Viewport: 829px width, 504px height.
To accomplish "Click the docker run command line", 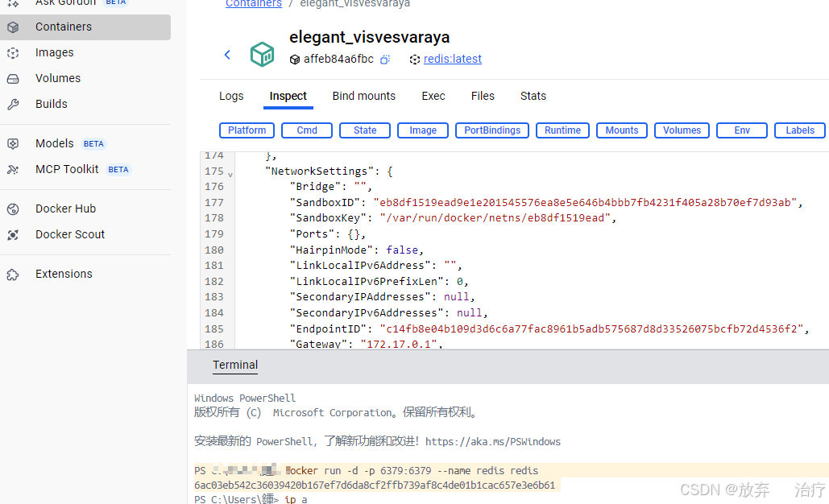I will (x=412, y=471).
